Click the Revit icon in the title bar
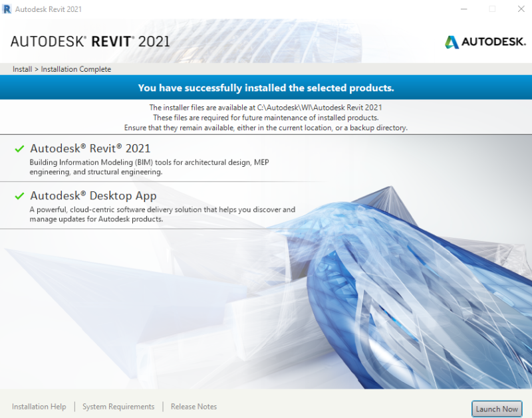 coord(7,9)
